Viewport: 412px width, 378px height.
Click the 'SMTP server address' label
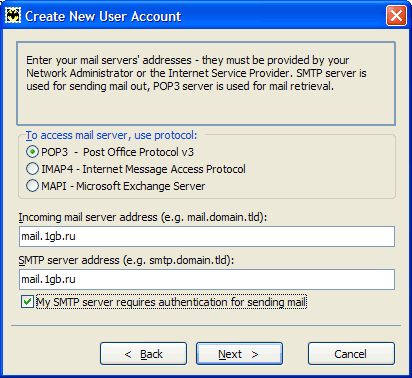pyautogui.click(x=126, y=260)
